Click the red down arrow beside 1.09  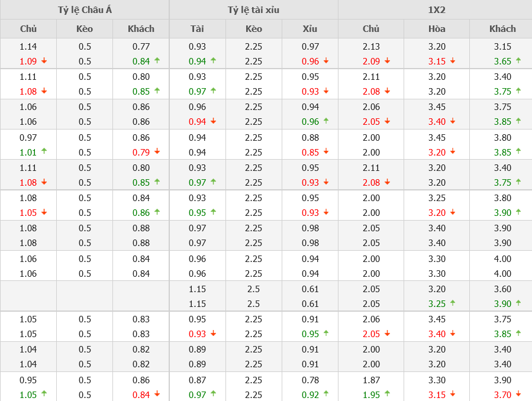(x=44, y=61)
